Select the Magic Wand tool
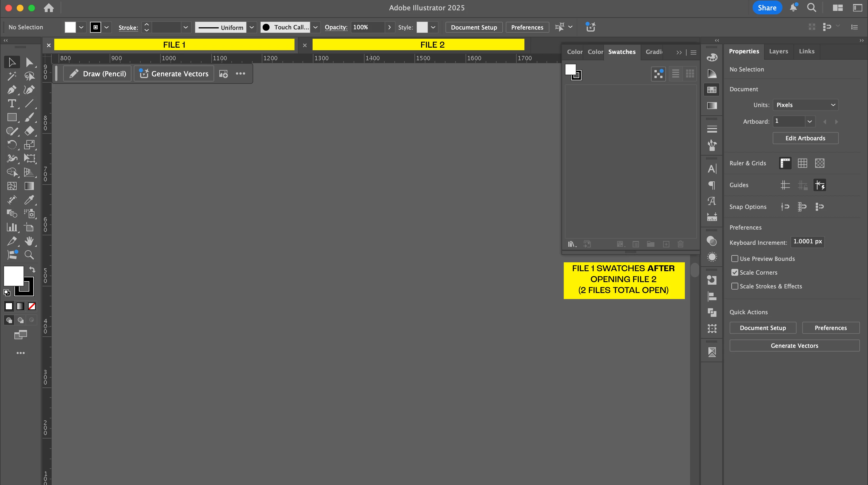The height and width of the screenshot is (485, 868). (11, 76)
